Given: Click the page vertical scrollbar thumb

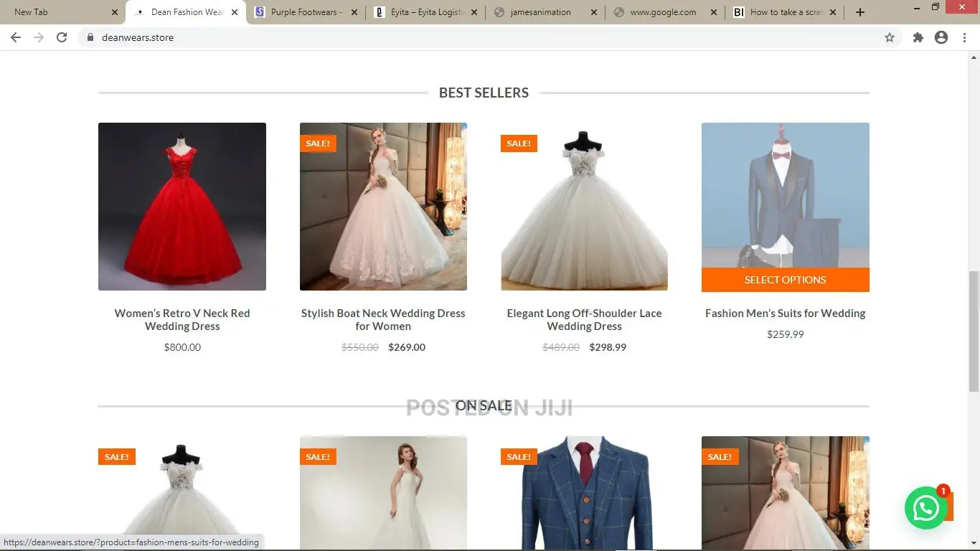Looking at the screenshot, I should click(974, 331).
